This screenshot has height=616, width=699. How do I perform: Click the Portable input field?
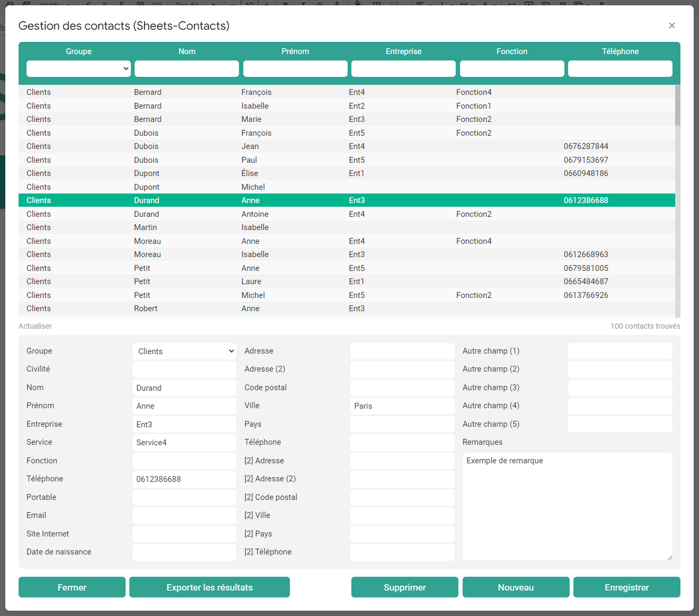pos(185,498)
